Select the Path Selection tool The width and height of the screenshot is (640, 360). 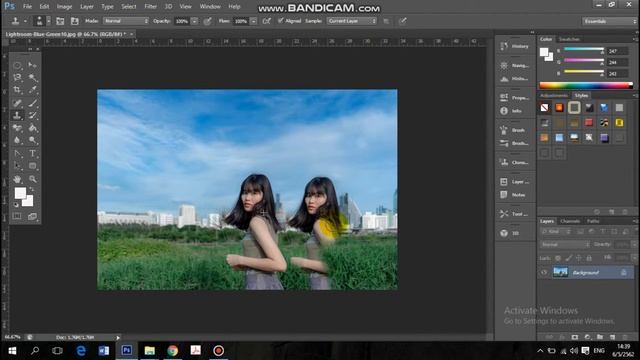click(x=17, y=166)
